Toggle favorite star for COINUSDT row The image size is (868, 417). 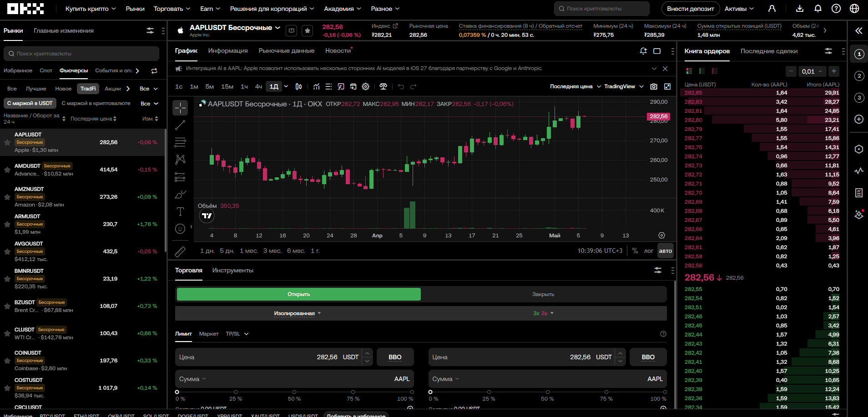7,361
